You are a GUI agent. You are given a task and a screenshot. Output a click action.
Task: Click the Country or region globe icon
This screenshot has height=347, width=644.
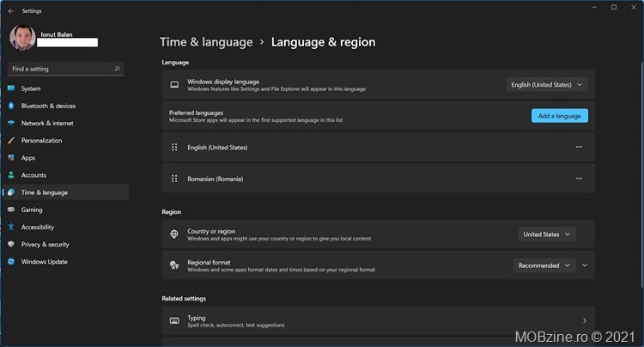[174, 234]
